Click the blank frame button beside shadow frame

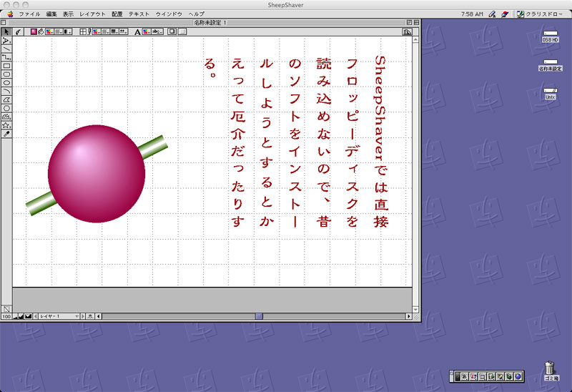click(182, 31)
